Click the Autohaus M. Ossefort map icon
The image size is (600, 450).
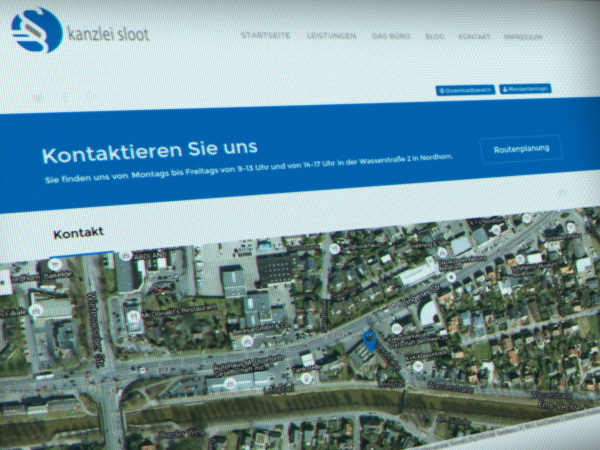[230, 383]
